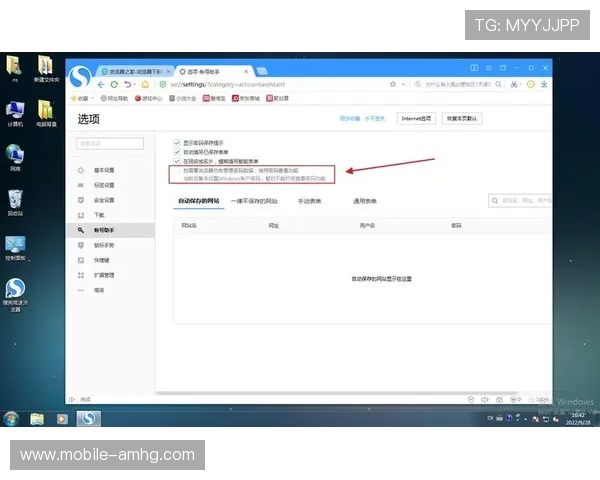Open the 聚划算 bookmark
This screenshot has height=480, width=600.
tap(277, 98)
